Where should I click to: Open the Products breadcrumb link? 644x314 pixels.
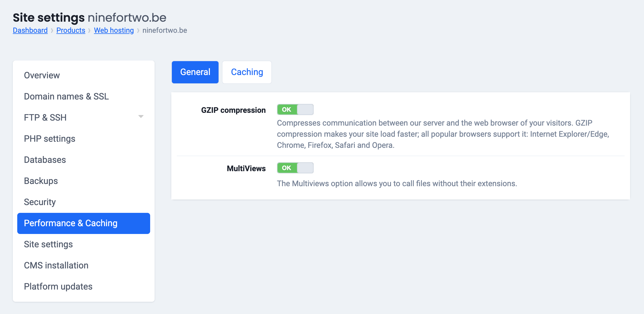click(71, 30)
